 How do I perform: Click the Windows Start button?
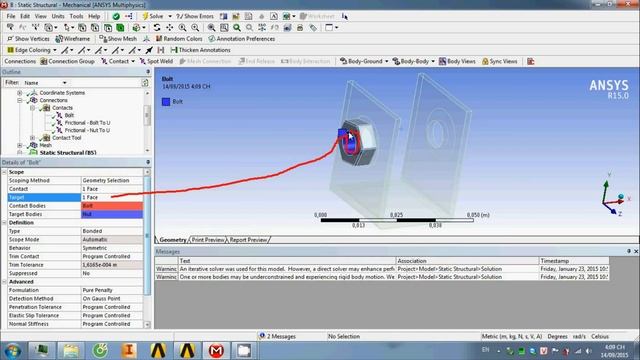(13, 351)
